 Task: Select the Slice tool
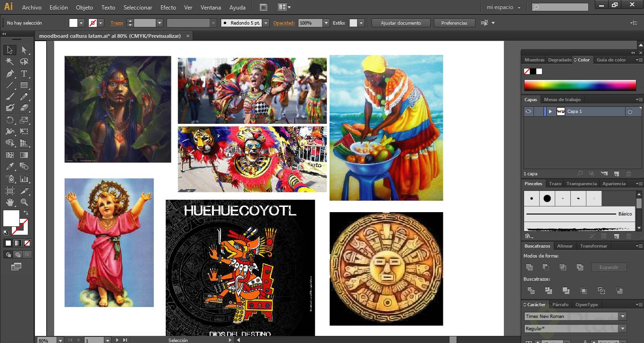pos(24,191)
